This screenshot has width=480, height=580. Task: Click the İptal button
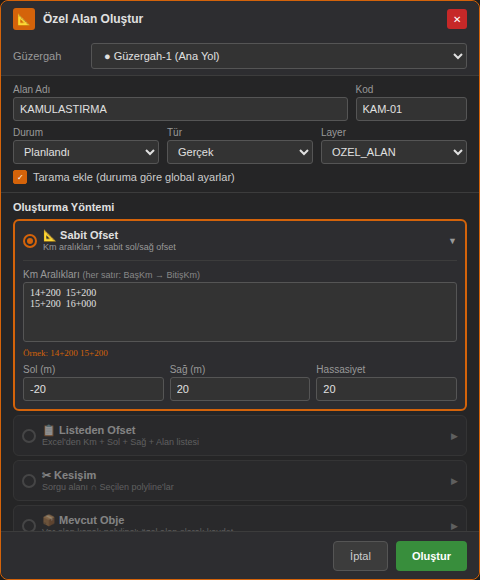(360, 556)
